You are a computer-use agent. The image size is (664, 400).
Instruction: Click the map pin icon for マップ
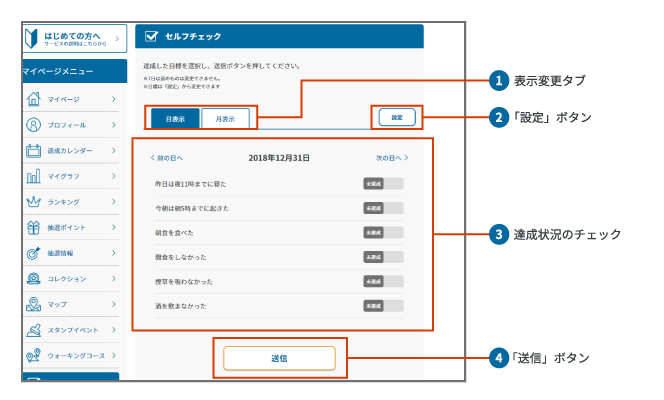pos(33,304)
